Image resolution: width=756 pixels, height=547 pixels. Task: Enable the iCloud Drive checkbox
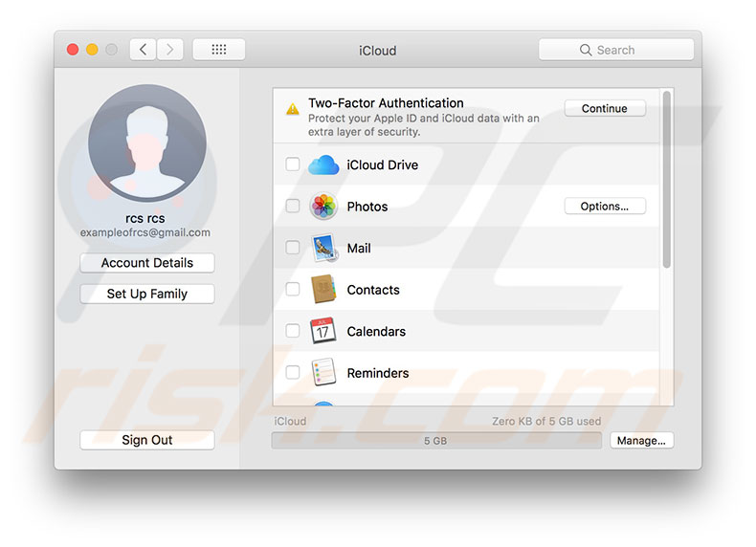[292, 164]
